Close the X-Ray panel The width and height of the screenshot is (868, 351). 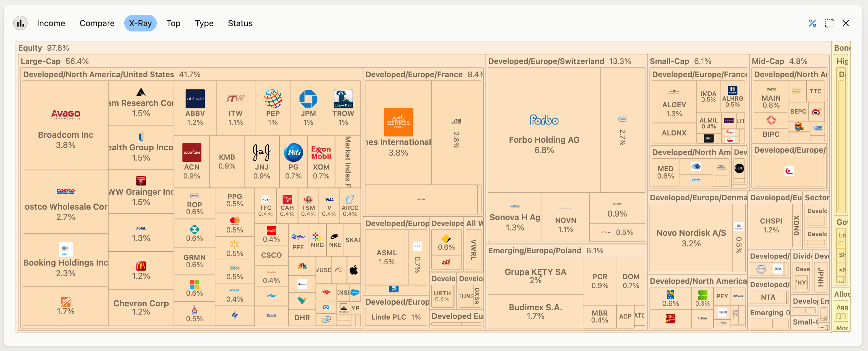pyautogui.click(x=845, y=23)
